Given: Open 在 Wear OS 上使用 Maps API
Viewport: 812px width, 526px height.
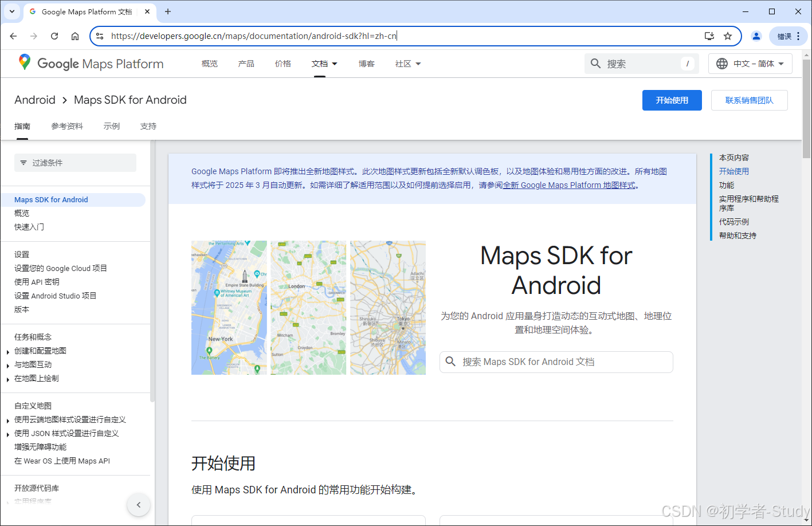Looking at the screenshot, I should [x=62, y=461].
